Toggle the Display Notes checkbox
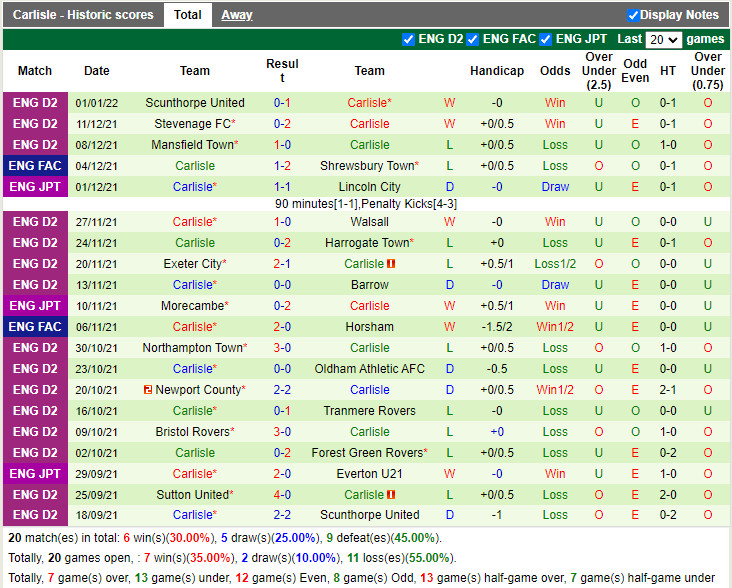Screen dimensions: 732x588 (x=633, y=15)
